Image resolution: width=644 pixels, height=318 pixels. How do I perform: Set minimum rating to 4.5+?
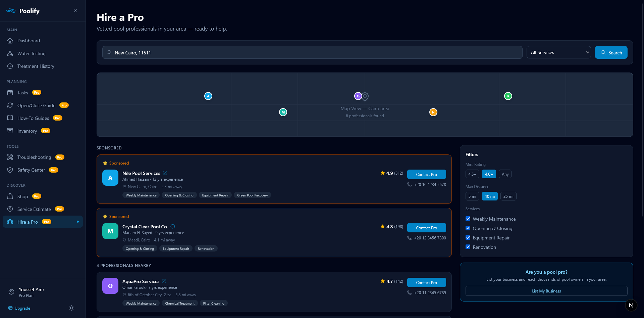[x=472, y=174]
